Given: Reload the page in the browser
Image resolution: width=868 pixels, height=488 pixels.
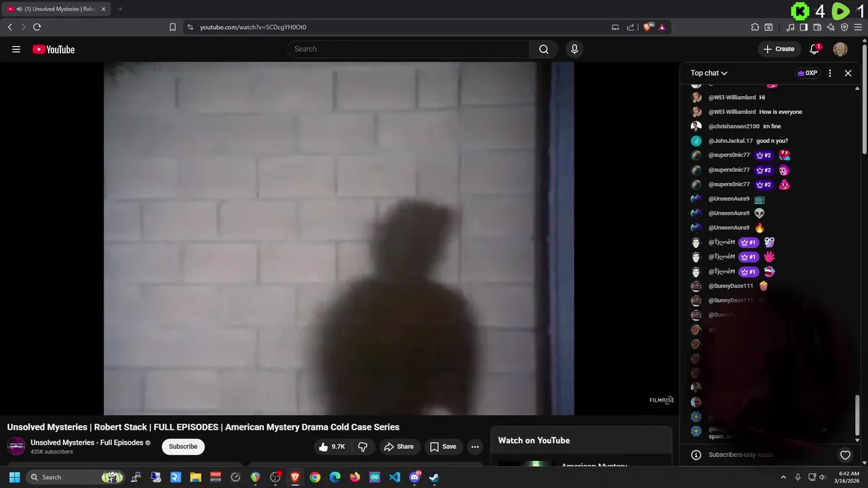Looking at the screenshot, I should click(x=37, y=27).
